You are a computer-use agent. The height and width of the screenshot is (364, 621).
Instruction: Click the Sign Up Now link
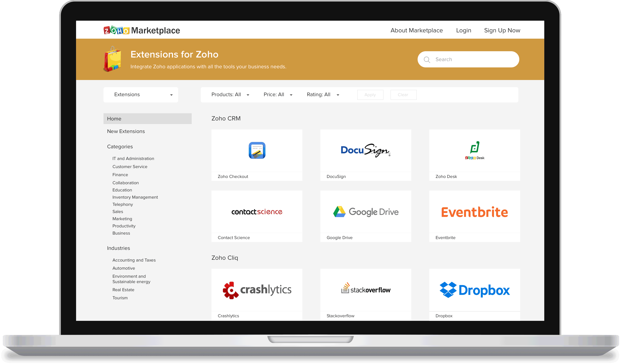[x=502, y=30]
